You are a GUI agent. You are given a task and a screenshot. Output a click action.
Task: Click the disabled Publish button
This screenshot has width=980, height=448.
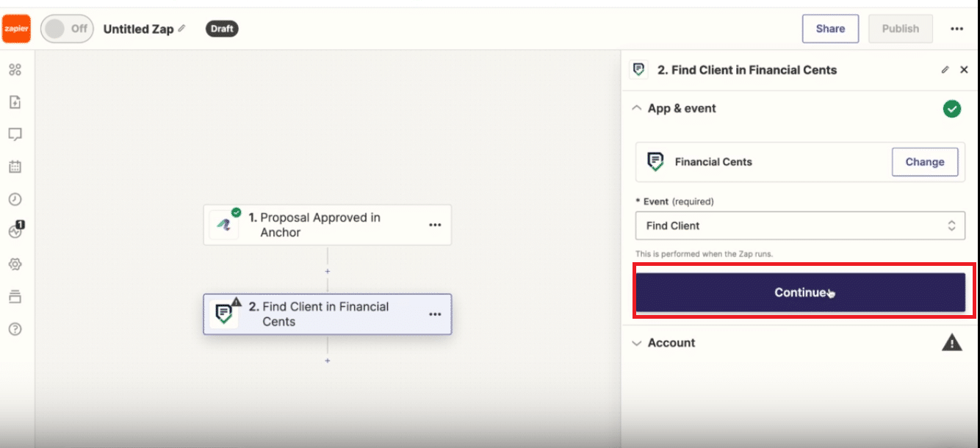(901, 29)
